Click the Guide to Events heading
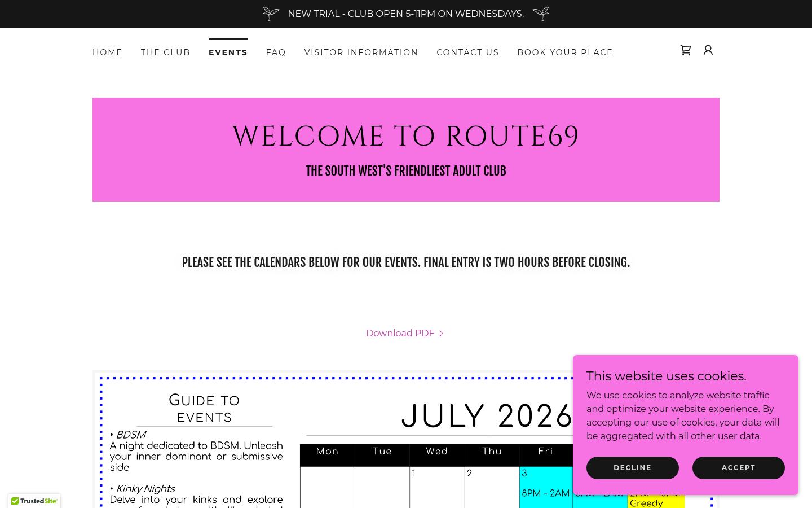812x508 pixels. click(x=204, y=409)
